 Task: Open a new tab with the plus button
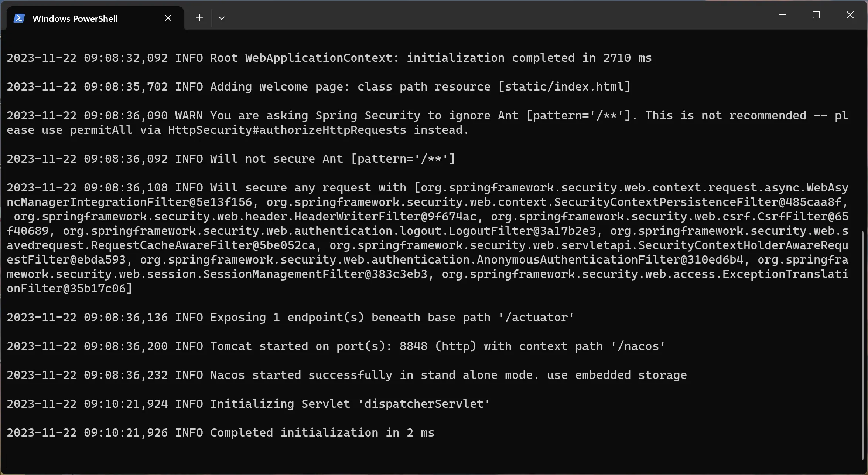tap(199, 18)
